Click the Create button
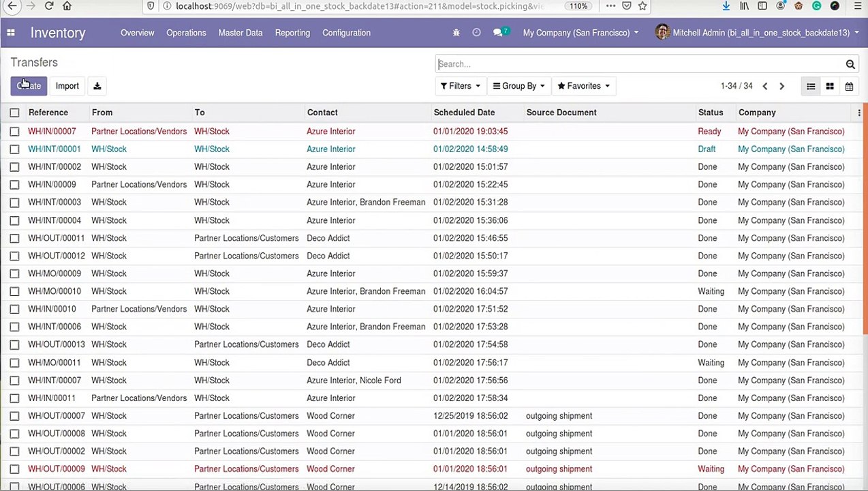This screenshot has width=868, height=491. point(29,86)
